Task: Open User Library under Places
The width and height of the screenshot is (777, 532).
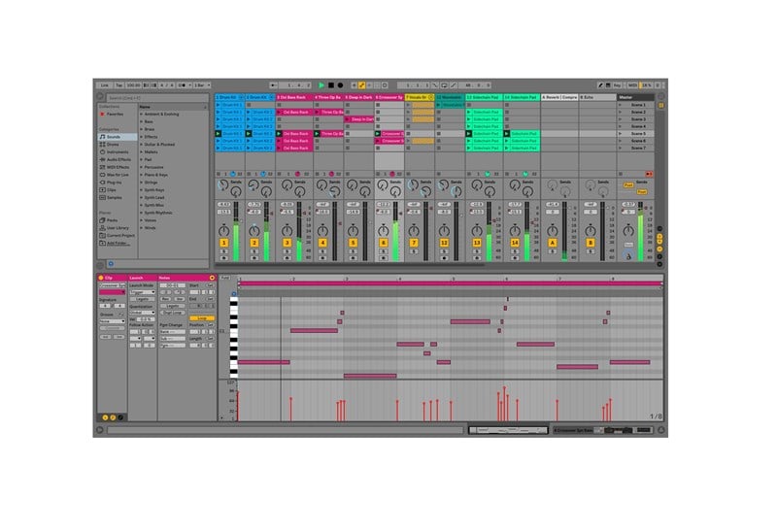Action: 118,228
